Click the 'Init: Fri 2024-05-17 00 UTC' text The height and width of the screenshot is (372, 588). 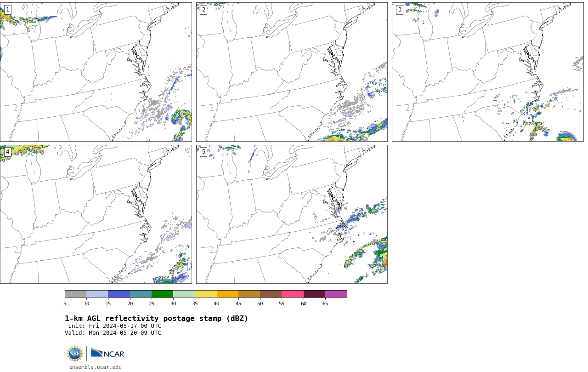click(115, 326)
